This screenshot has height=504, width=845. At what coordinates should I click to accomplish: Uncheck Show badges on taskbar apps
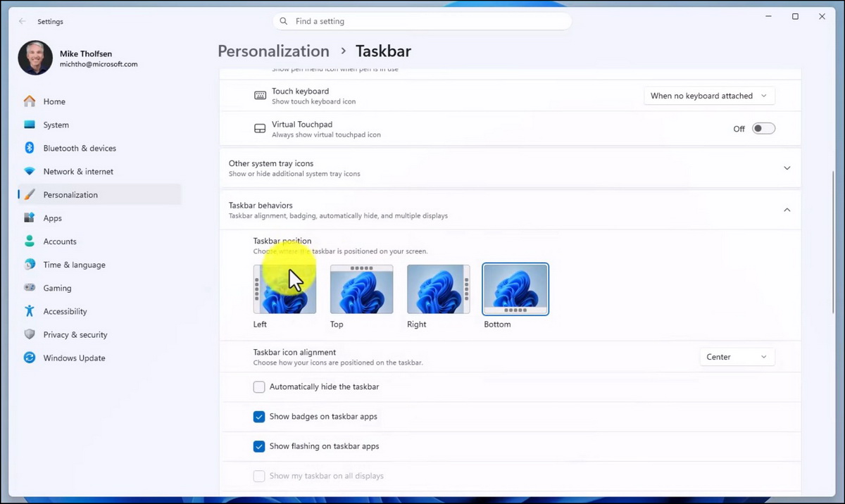(x=259, y=416)
